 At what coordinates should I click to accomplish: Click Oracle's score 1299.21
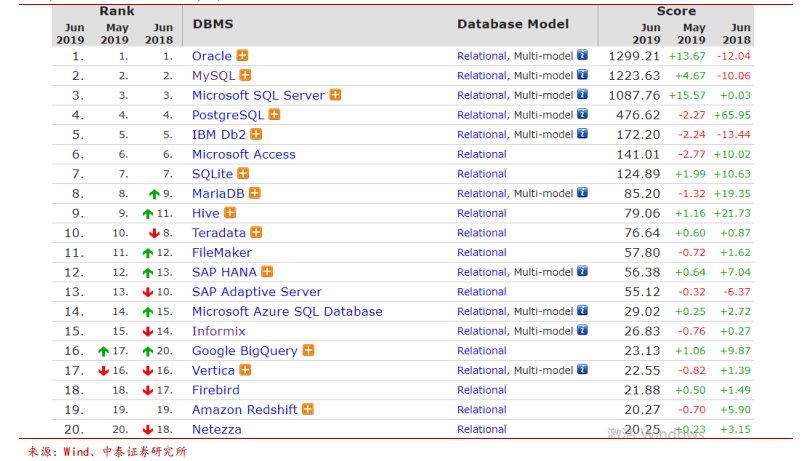[x=634, y=56]
